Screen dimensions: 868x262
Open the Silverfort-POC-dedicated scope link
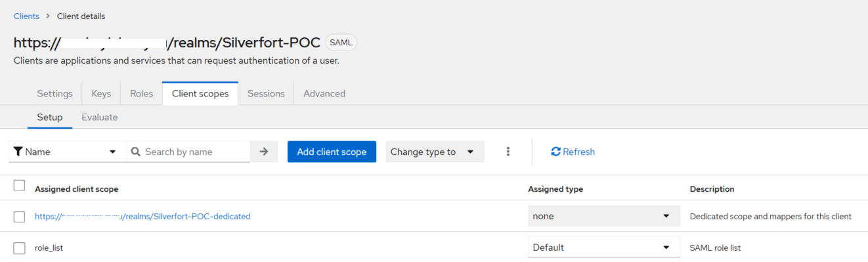[142, 216]
